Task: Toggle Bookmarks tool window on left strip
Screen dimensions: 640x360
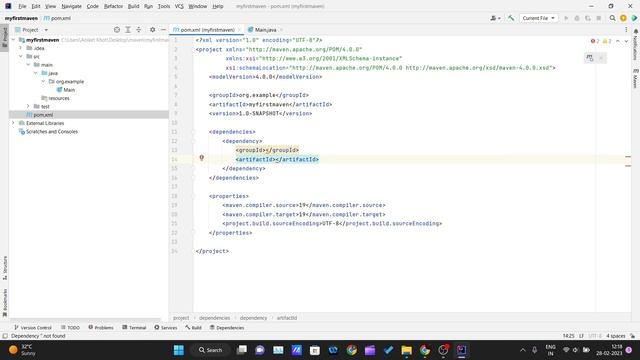Action: (x=5, y=302)
